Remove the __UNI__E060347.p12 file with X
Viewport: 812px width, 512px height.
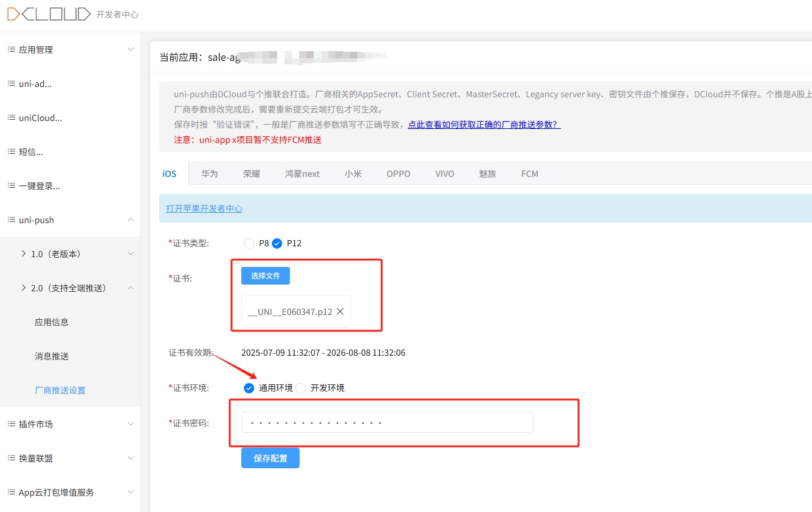click(x=340, y=311)
